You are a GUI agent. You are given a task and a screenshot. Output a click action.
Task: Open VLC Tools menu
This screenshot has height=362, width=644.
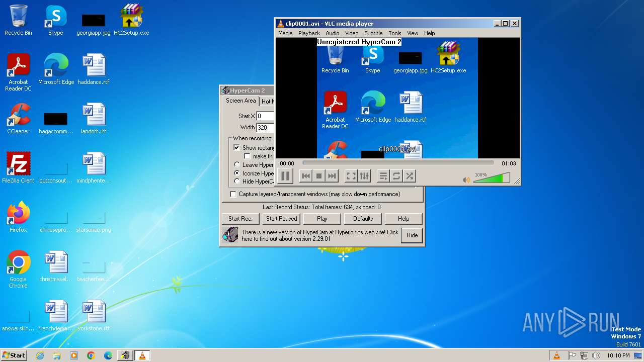(395, 33)
